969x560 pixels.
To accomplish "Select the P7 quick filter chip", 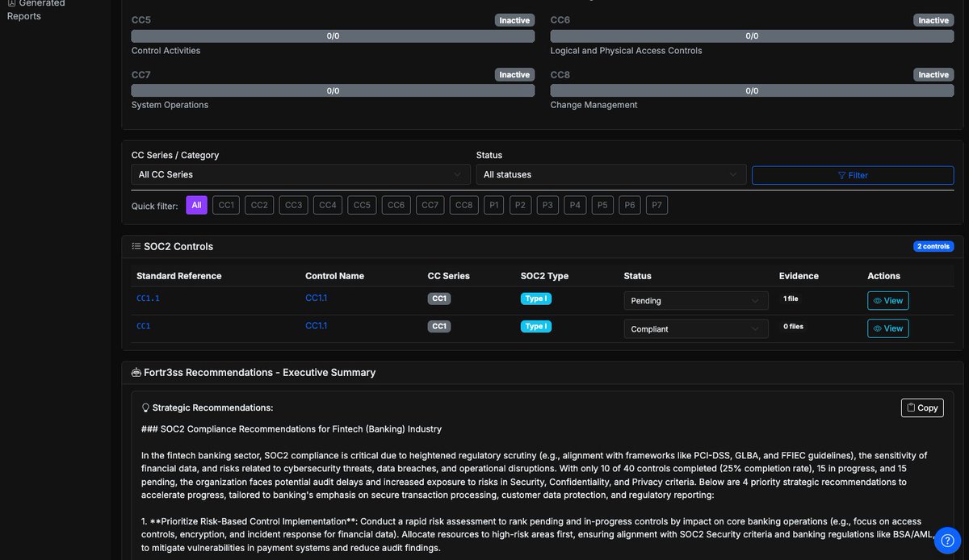I will tap(657, 205).
